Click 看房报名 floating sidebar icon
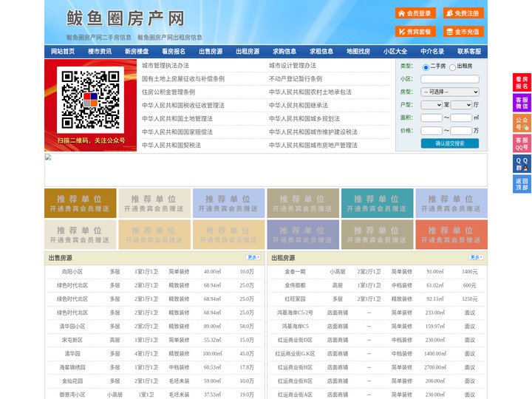Image resolution: width=532 pixels, height=399 pixels. (522, 83)
